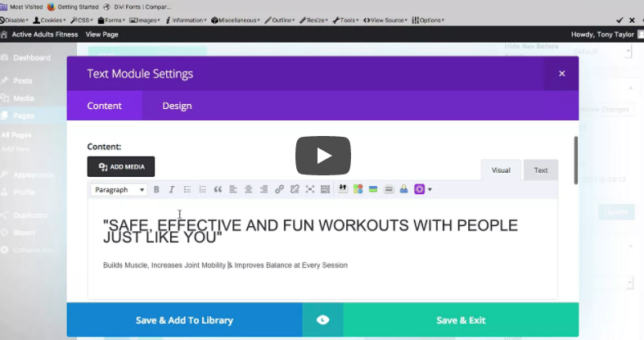Open the Miscellaneous toolbar menu

coord(236,20)
